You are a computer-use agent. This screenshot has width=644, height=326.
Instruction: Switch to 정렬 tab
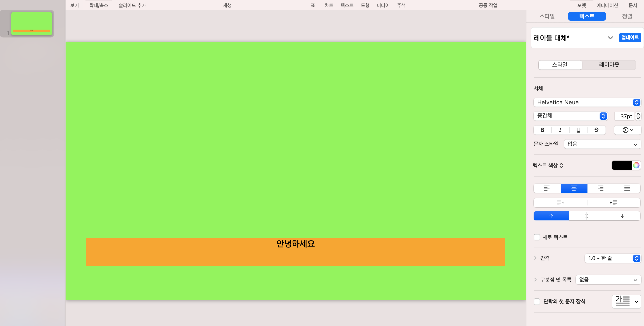click(x=627, y=16)
